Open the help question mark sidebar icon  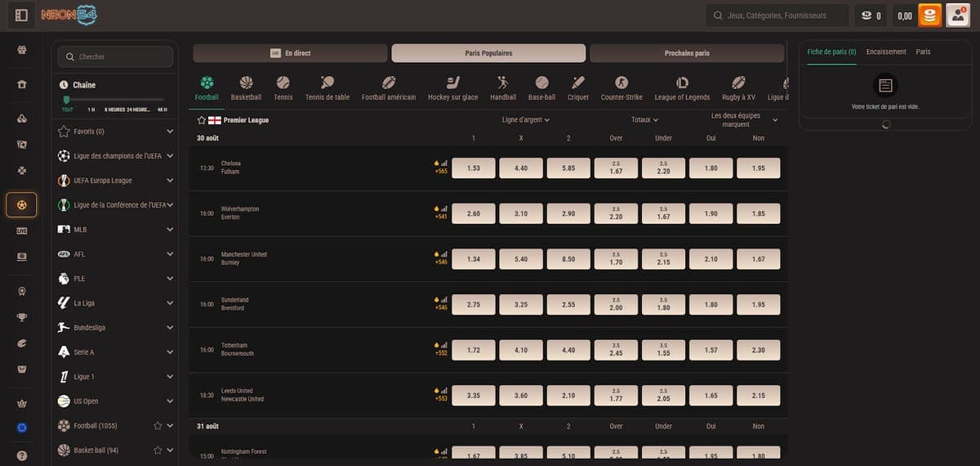point(21,456)
